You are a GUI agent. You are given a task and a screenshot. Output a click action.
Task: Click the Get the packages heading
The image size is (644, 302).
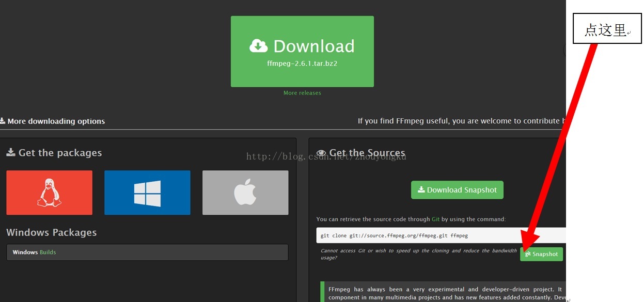[54, 153]
